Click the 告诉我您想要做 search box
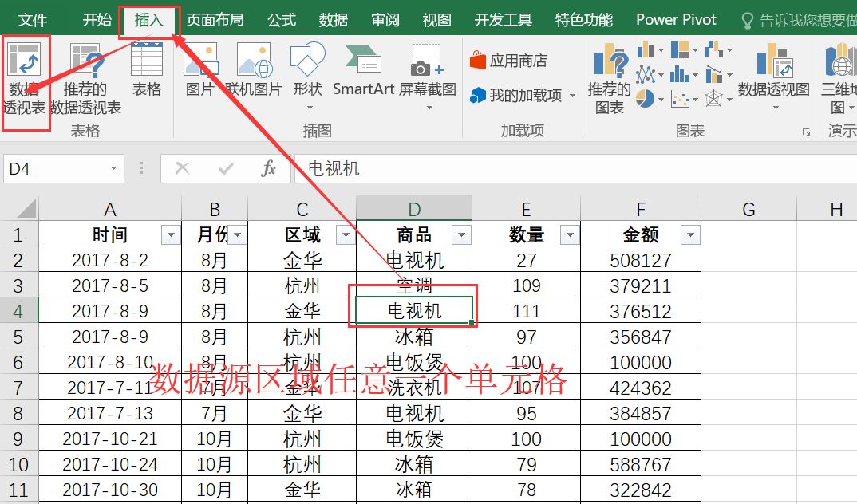The image size is (857, 504). point(799,20)
